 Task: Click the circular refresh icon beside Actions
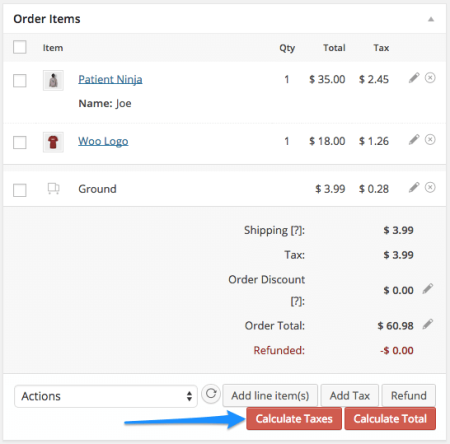coord(211,394)
